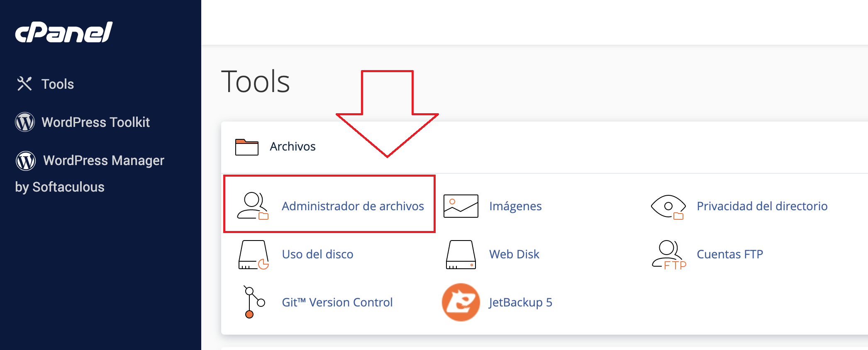Open the Cuentas FTP link
This screenshot has width=868, height=350.
click(730, 254)
